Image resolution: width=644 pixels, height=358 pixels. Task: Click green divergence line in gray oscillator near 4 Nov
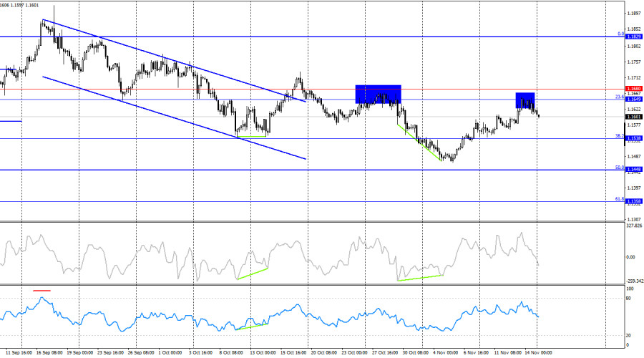click(421, 277)
